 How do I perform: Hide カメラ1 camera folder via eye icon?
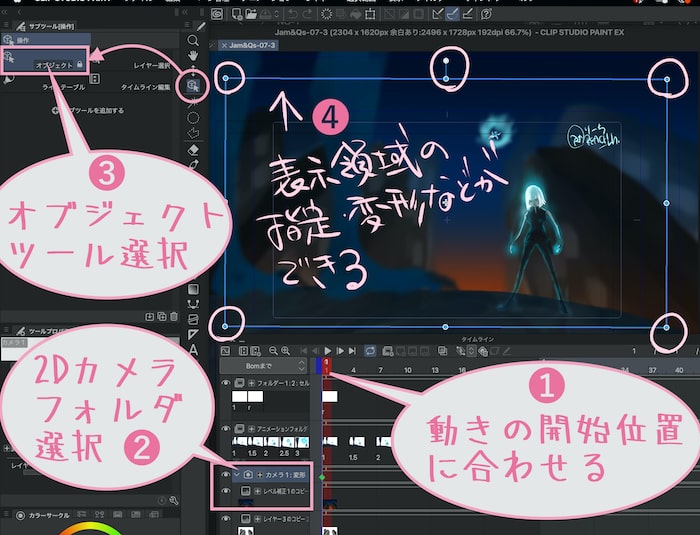pyautogui.click(x=225, y=475)
